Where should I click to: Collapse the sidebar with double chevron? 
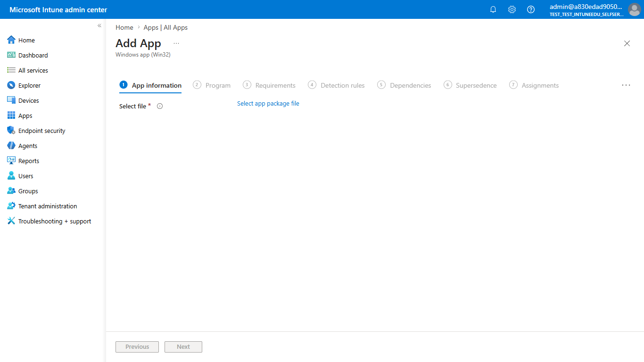[x=99, y=25]
